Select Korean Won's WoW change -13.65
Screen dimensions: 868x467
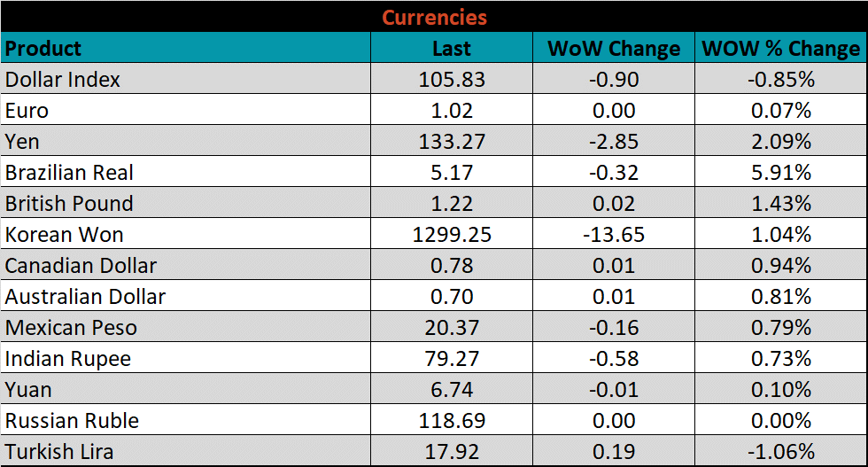[x=613, y=235]
